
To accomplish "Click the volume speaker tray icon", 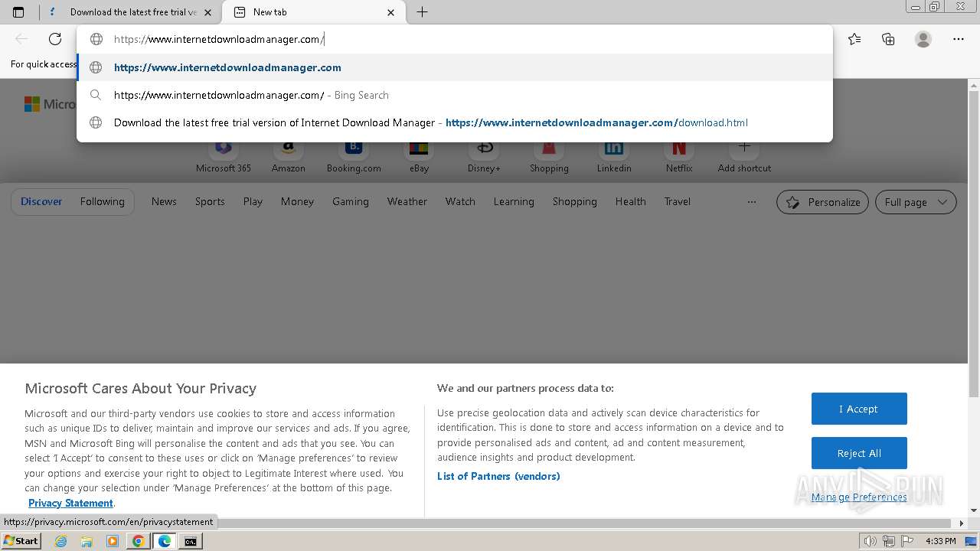I will click(871, 541).
